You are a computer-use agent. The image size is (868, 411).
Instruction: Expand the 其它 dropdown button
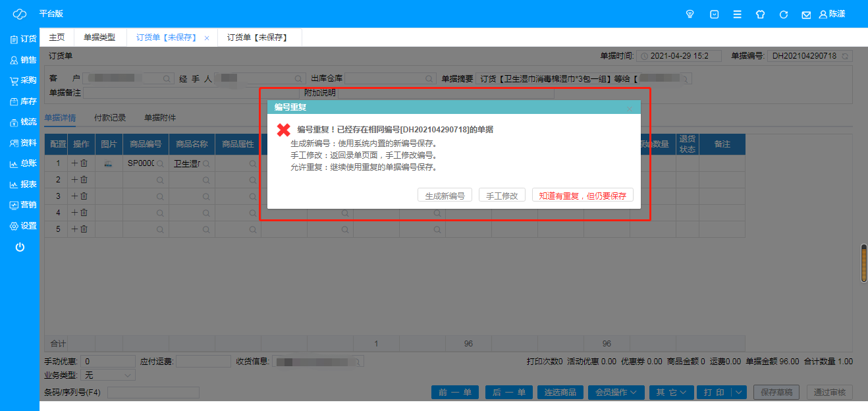(x=671, y=393)
